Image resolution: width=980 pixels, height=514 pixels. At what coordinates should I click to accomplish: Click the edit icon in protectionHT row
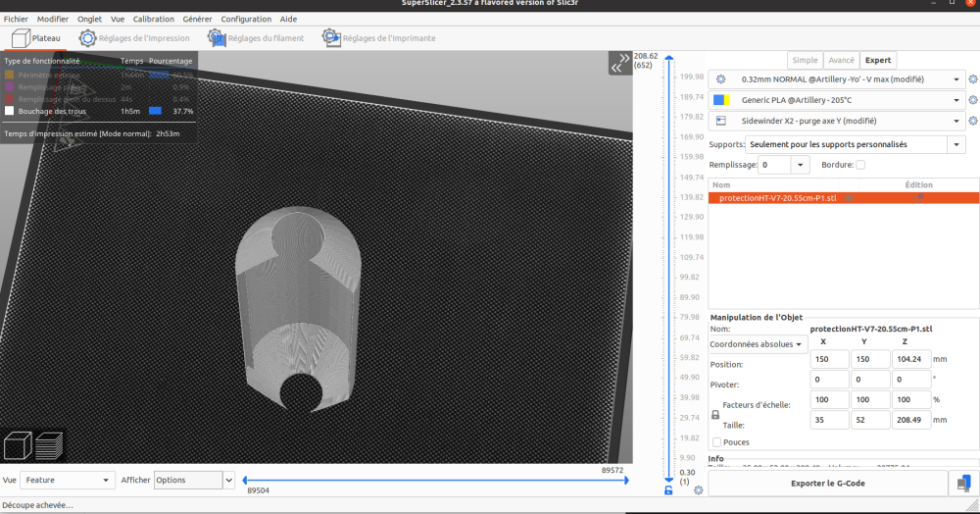click(x=919, y=197)
